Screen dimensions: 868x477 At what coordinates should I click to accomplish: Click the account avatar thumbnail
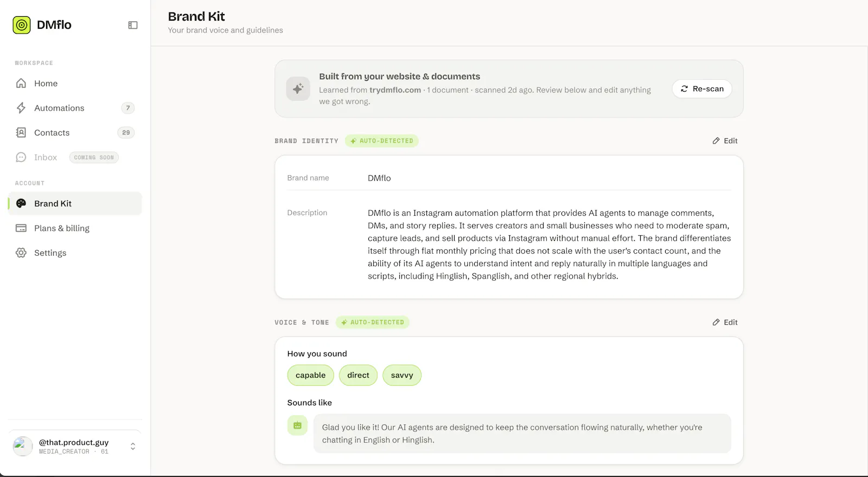tap(23, 446)
